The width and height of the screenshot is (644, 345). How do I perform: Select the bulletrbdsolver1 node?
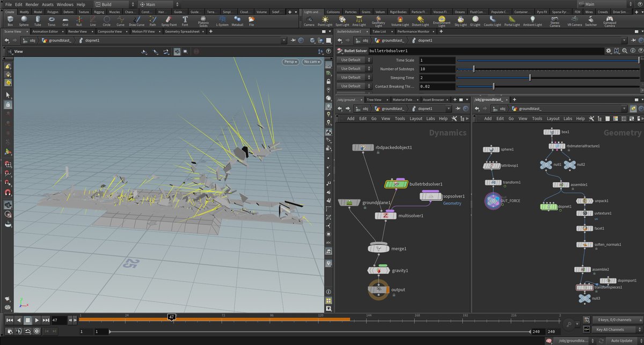[396, 184]
